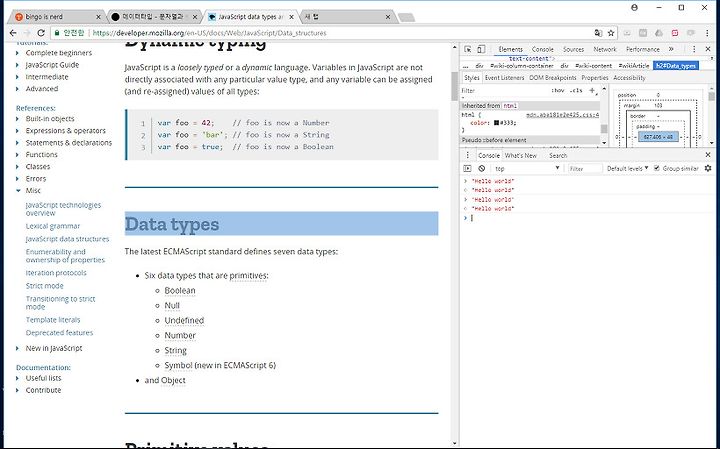
Task: Open the top context dropdown
Action: 527,168
